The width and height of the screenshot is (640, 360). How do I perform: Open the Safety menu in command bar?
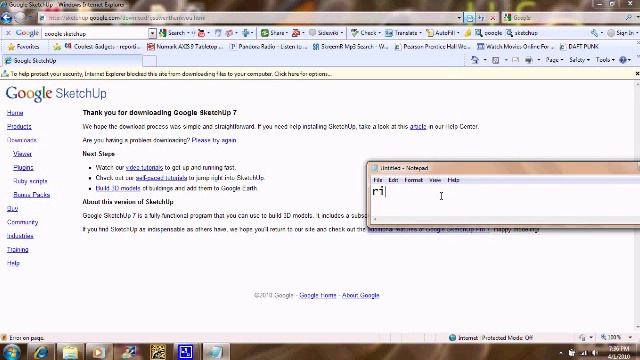579,60
